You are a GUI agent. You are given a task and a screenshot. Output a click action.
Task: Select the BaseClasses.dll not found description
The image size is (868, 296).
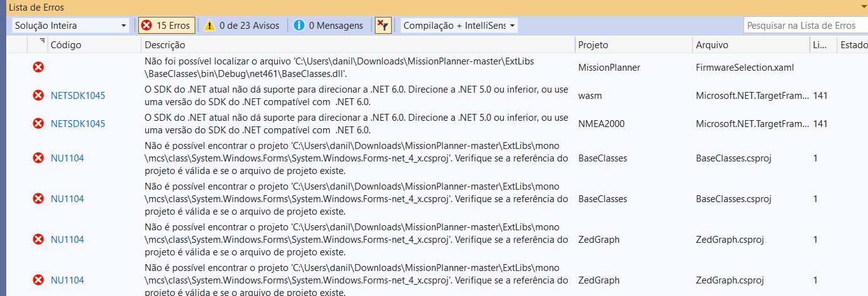click(339, 67)
